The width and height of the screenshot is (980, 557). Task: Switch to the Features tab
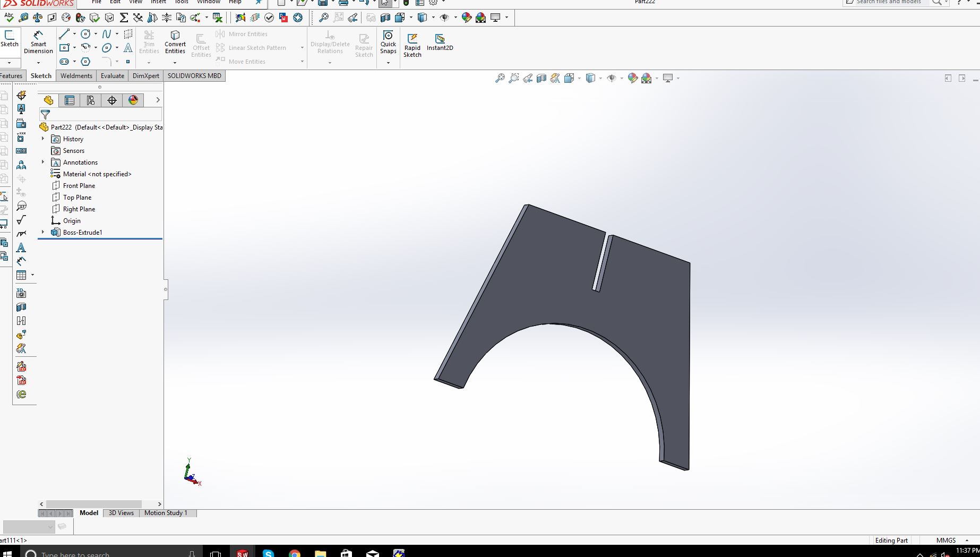tap(11, 76)
